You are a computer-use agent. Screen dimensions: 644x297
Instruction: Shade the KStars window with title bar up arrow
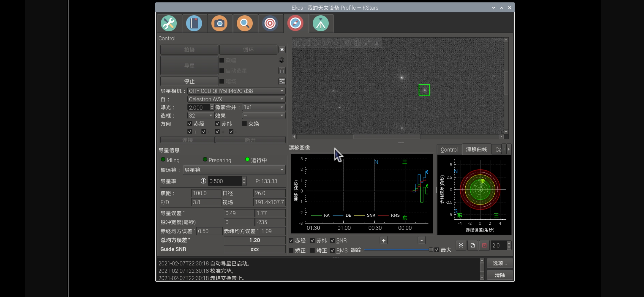click(502, 8)
